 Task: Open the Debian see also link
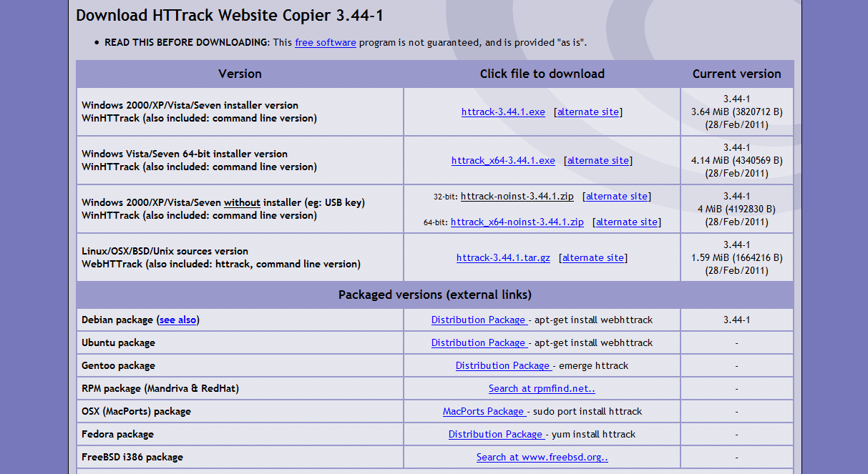[x=177, y=320]
